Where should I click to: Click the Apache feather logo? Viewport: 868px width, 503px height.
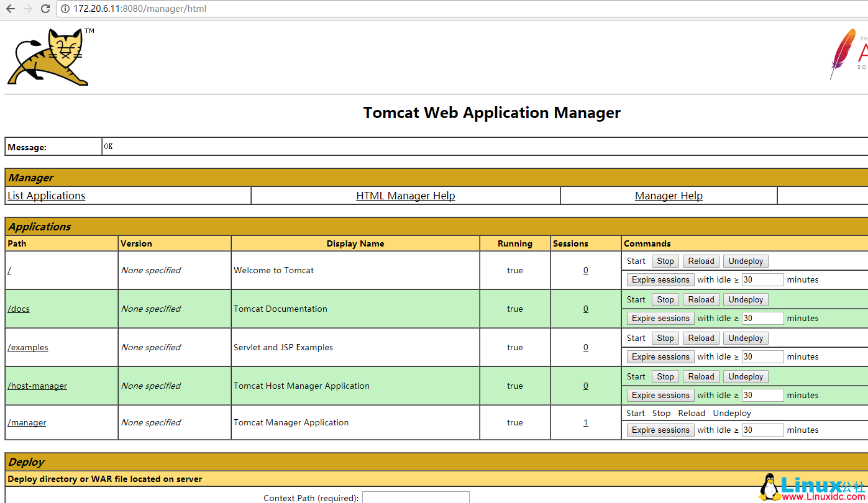pyautogui.click(x=844, y=53)
